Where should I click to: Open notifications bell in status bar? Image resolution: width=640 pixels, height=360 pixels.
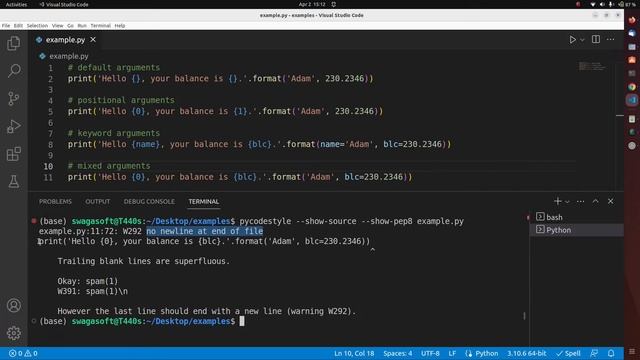[x=611, y=353]
